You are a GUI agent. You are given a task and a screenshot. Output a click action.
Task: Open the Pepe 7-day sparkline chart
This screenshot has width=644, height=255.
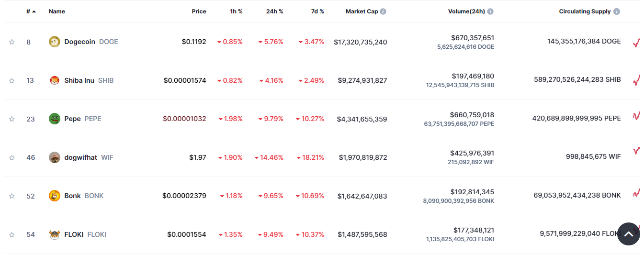point(636,115)
